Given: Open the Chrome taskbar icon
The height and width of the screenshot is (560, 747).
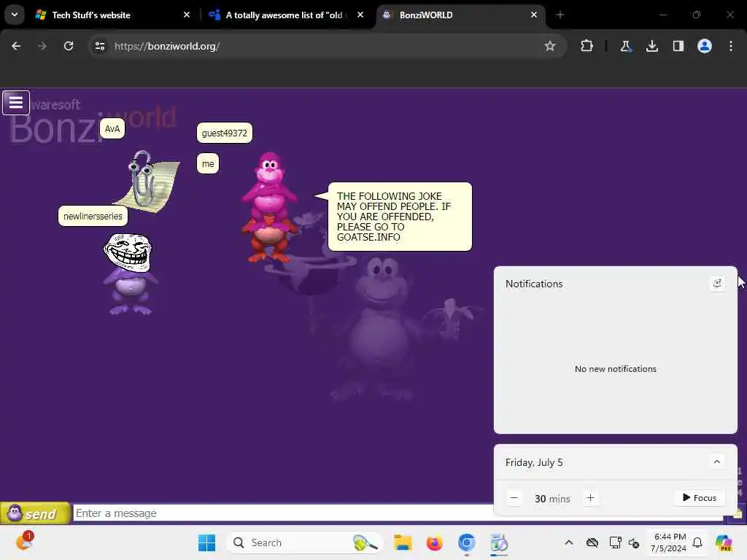Looking at the screenshot, I should 467,542.
